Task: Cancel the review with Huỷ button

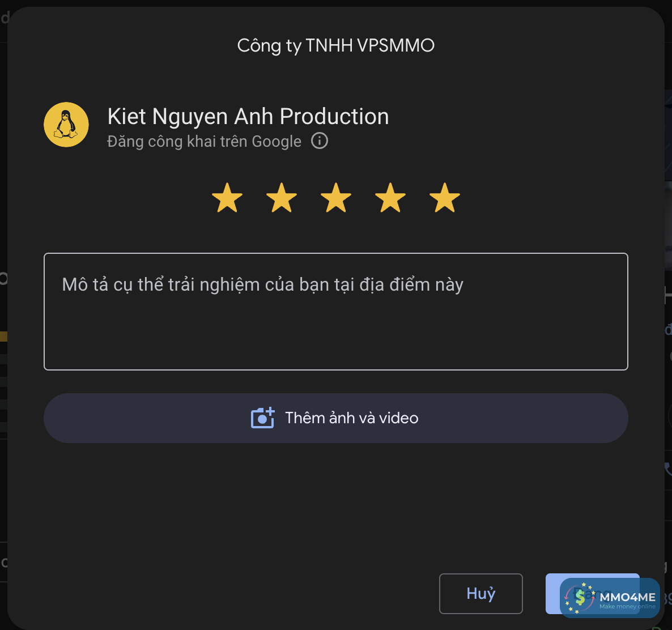Action: [481, 594]
